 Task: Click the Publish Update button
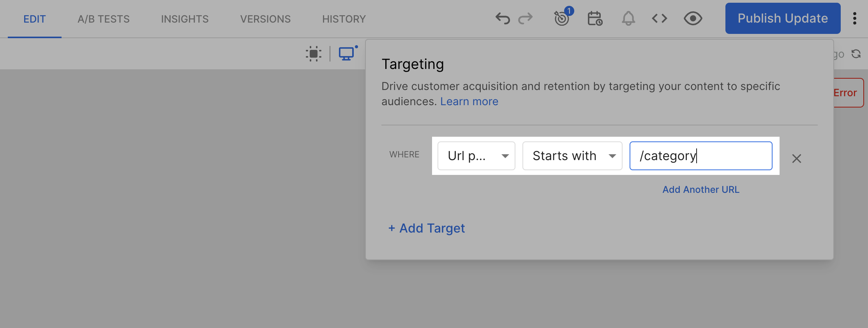[783, 18]
